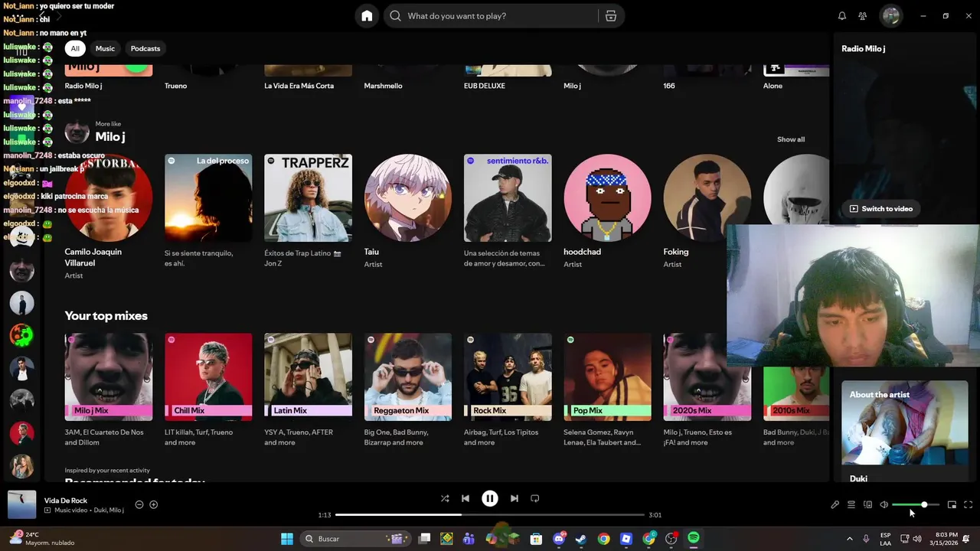This screenshot has width=980, height=551.
Task: Enter full screen mode
Action: point(969,505)
